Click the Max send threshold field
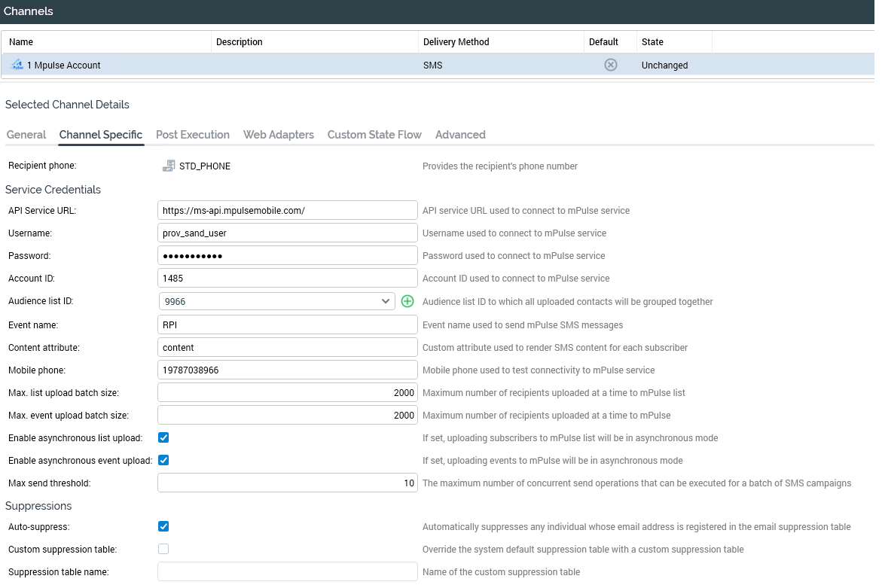 coord(288,483)
